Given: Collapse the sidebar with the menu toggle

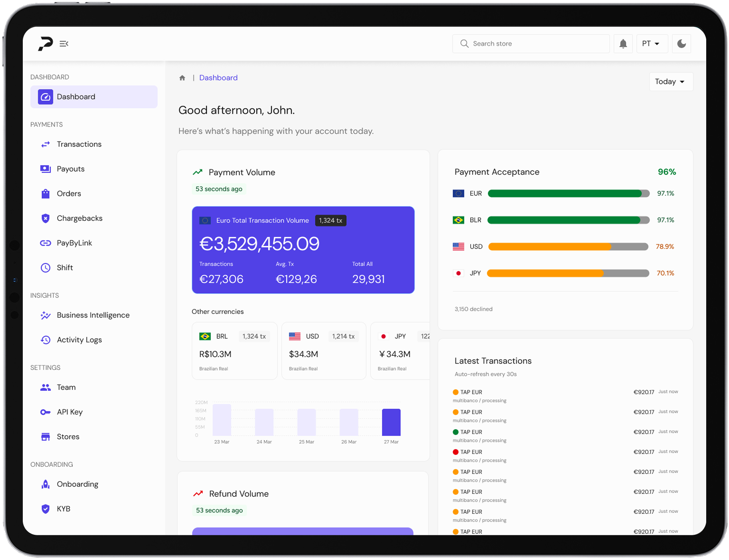Looking at the screenshot, I should click(x=64, y=43).
